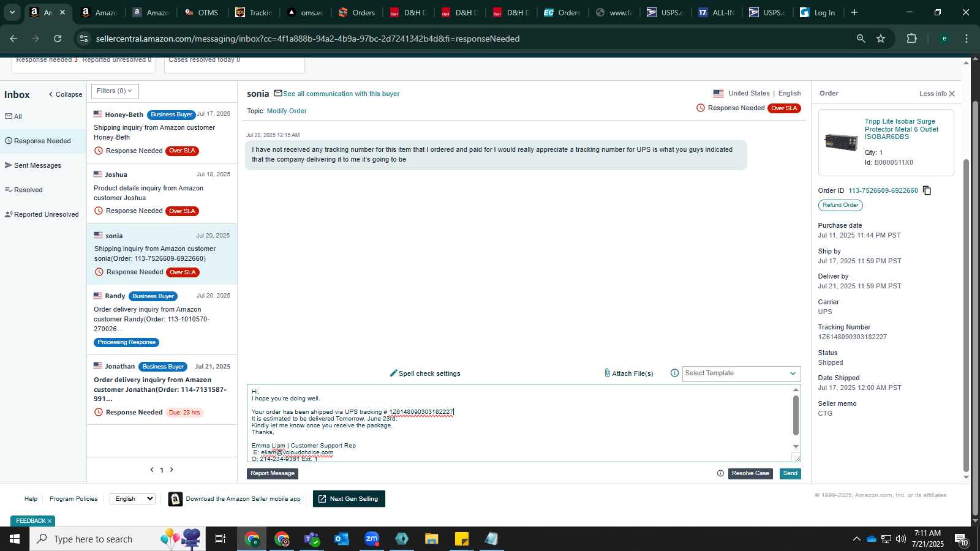Open Microsoft Teams from the taskbar

[312, 539]
